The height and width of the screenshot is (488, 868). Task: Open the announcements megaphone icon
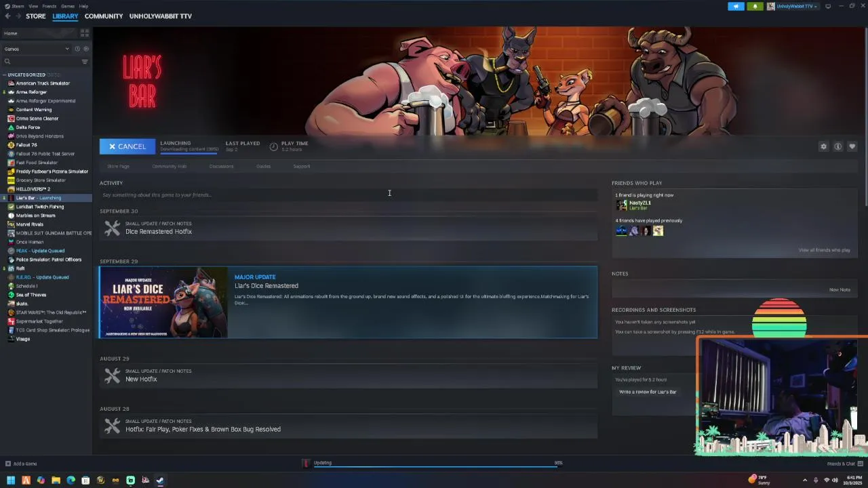coord(736,6)
